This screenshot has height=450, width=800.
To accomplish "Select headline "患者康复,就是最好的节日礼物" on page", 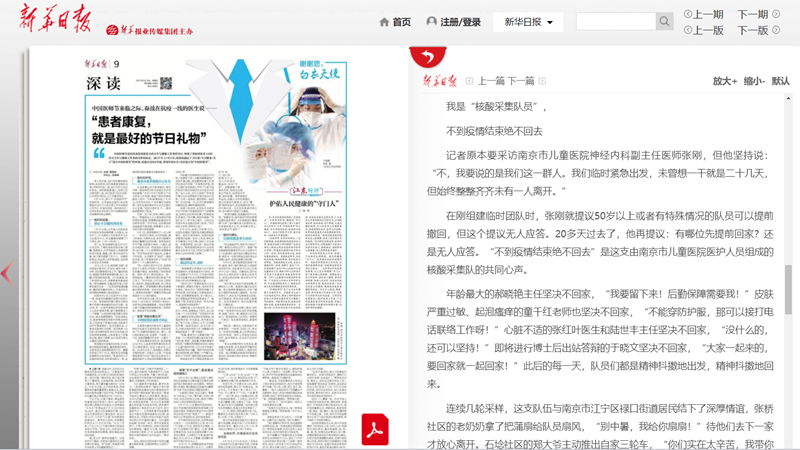I will (149, 130).
